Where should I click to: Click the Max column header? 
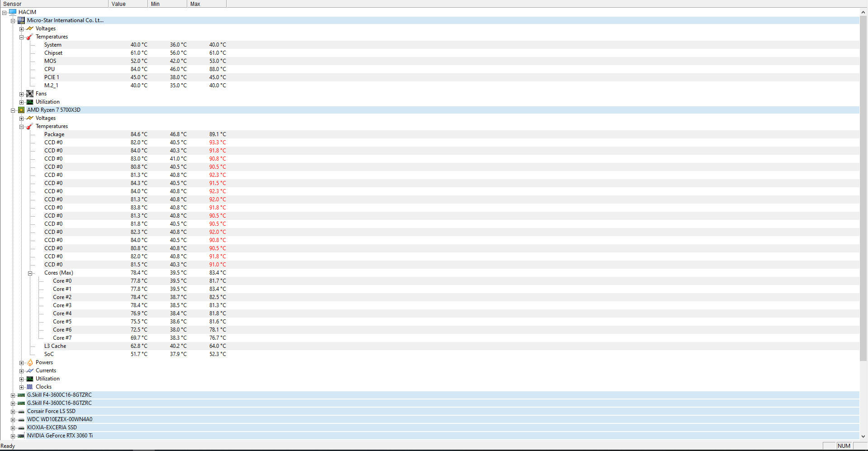coord(207,4)
